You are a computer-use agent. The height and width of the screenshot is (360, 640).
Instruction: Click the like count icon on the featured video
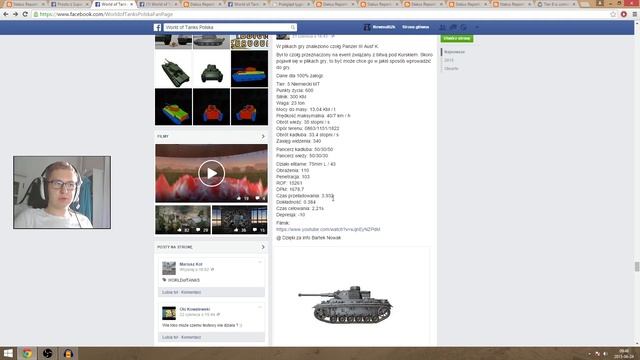[x=239, y=198]
